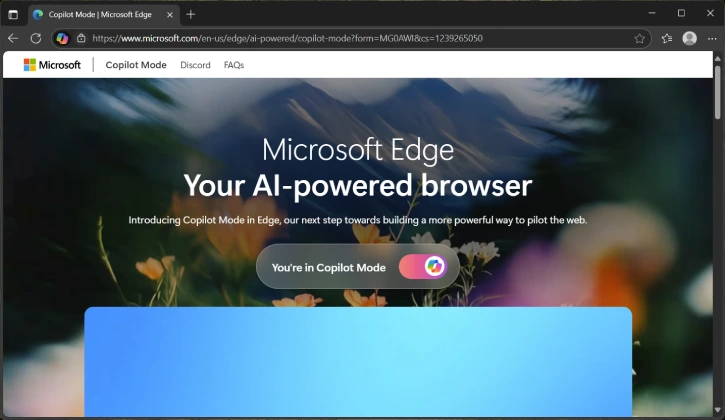The height and width of the screenshot is (420, 725).
Task: Click "You're in Copilot Mode" label
Action: coord(328,268)
